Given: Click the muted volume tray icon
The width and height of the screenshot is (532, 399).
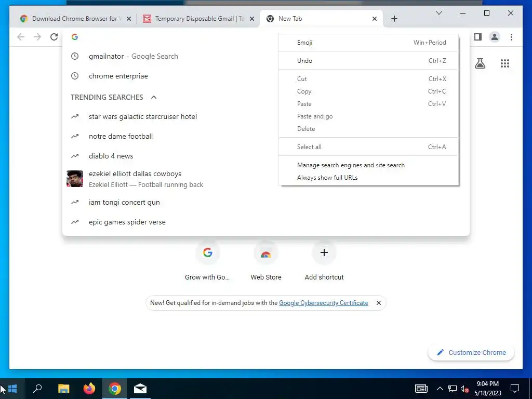Looking at the screenshot, I should coord(464,389).
